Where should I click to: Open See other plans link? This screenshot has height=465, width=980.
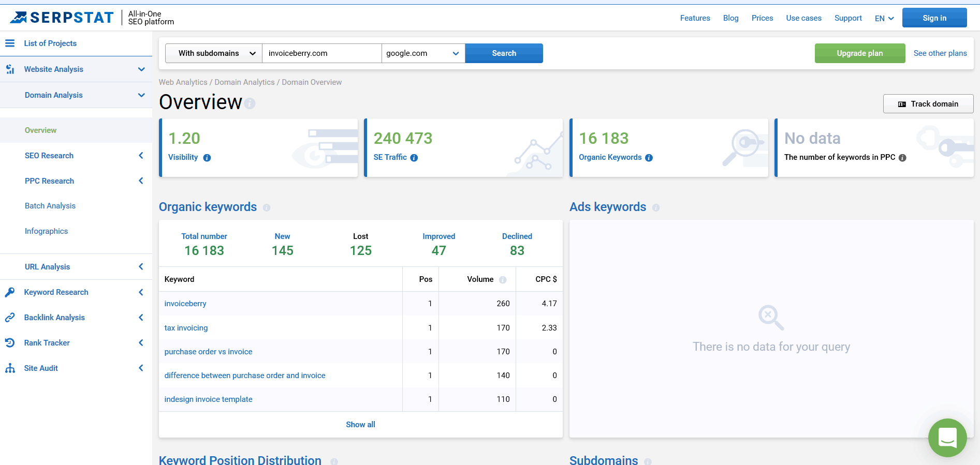[x=940, y=53]
